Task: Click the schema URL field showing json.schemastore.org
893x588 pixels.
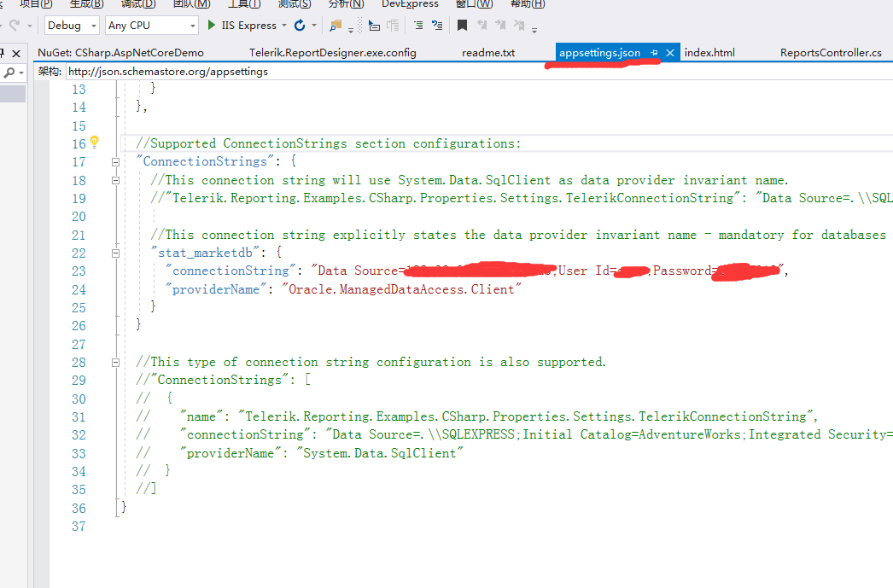Action: pyautogui.click(x=478, y=72)
